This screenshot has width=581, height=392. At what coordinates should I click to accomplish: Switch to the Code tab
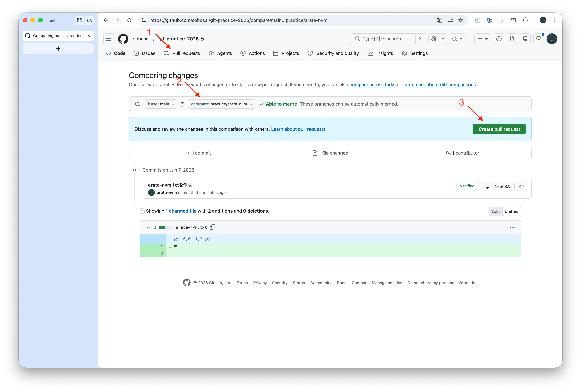coord(116,53)
